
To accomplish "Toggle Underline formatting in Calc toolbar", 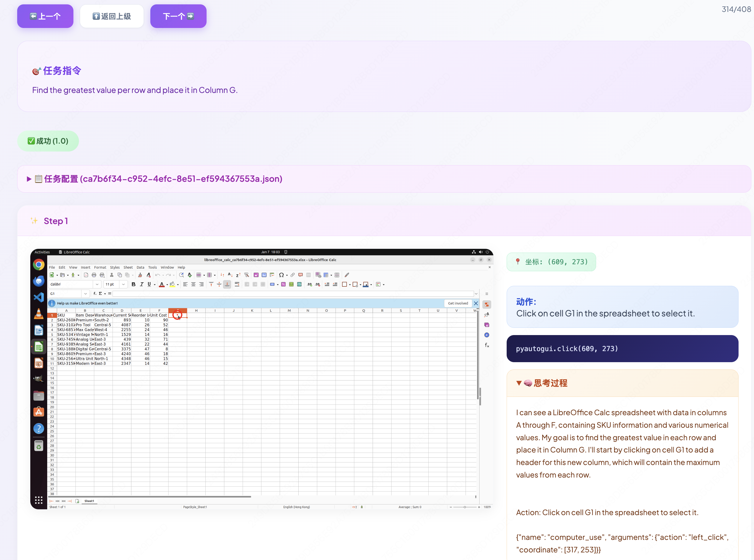I will coord(149,284).
